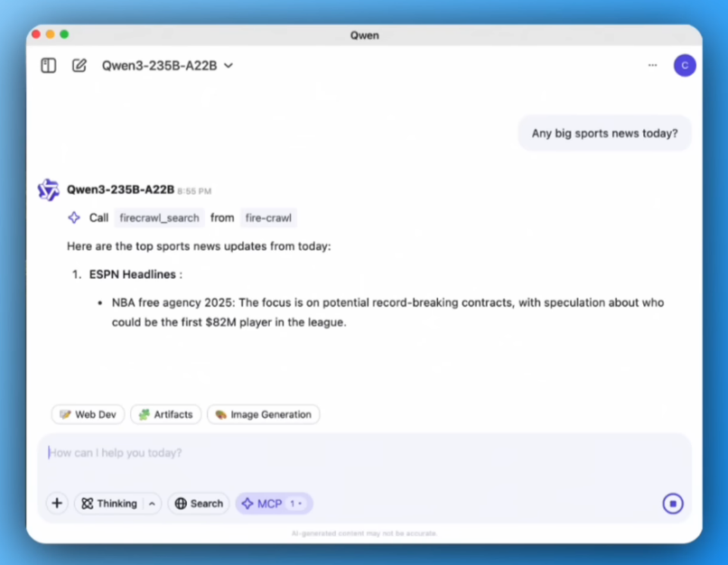The width and height of the screenshot is (728, 565).
Task: Click the yellow minimize window button
Action: pos(51,34)
